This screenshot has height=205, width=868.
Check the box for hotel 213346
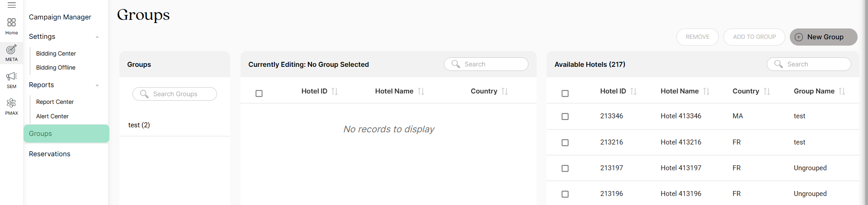click(x=565, y=116)
